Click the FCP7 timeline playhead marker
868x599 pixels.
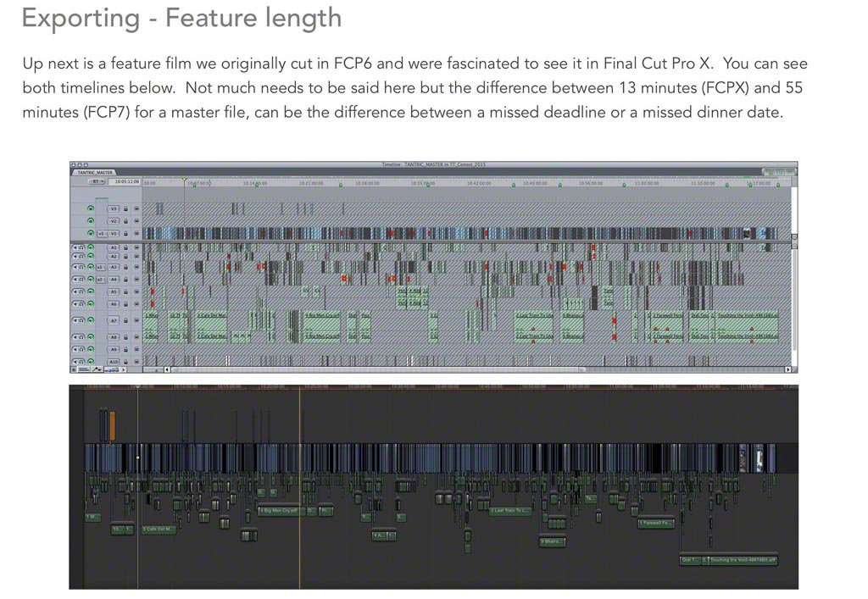(x=185, y=180)
